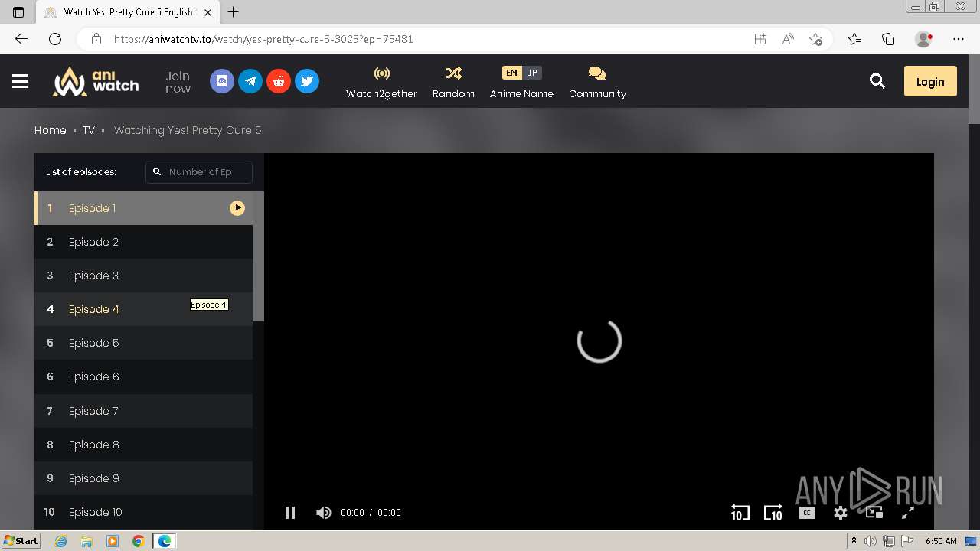Viewport: 980px width, 551px height.
Task: Go to TV breadcrumb
Action: click(x=89, y=130)
